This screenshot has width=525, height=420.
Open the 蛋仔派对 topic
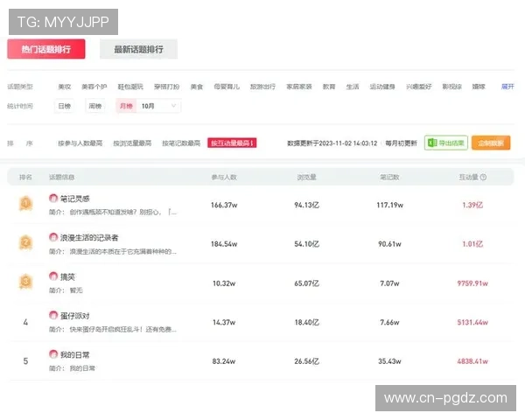pyautogui.click(x=75, y=316)
